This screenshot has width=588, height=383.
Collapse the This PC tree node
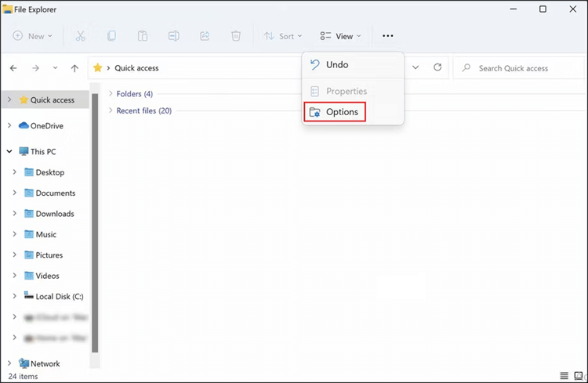click(x=9, y=151)
